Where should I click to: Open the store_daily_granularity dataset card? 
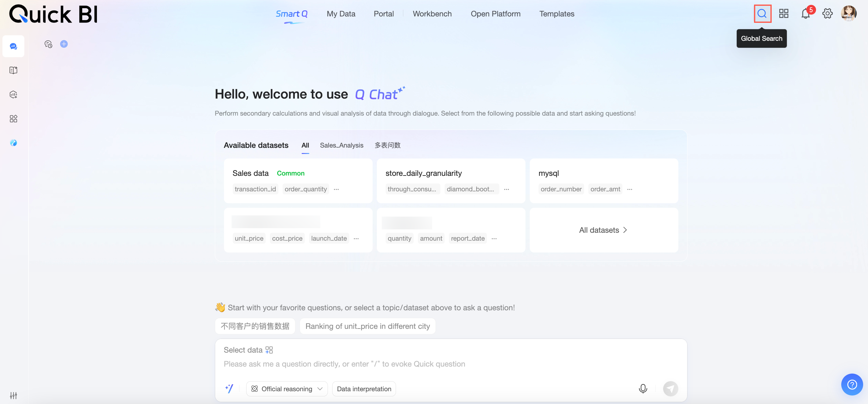[x=450, y=181]
